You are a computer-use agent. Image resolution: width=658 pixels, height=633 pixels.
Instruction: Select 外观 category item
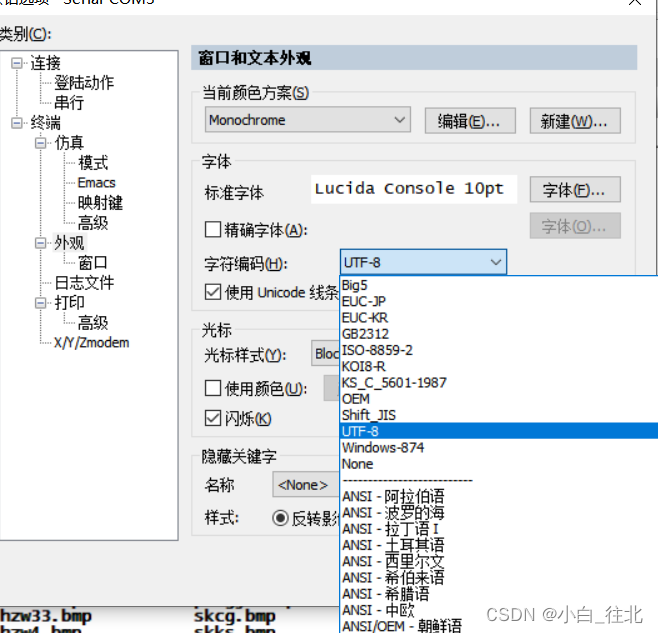pyautogui.click(x=69, y=243)
